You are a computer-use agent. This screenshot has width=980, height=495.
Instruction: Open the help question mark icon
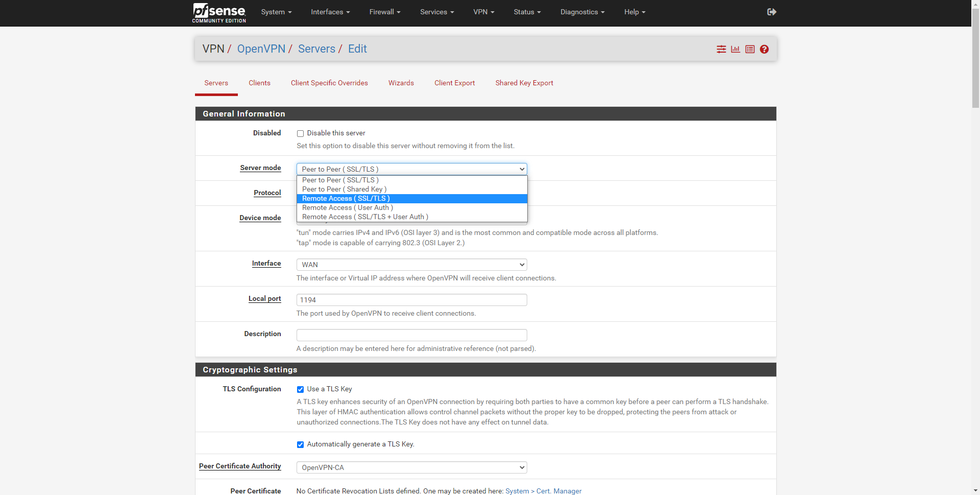click(x=764, y=49)
